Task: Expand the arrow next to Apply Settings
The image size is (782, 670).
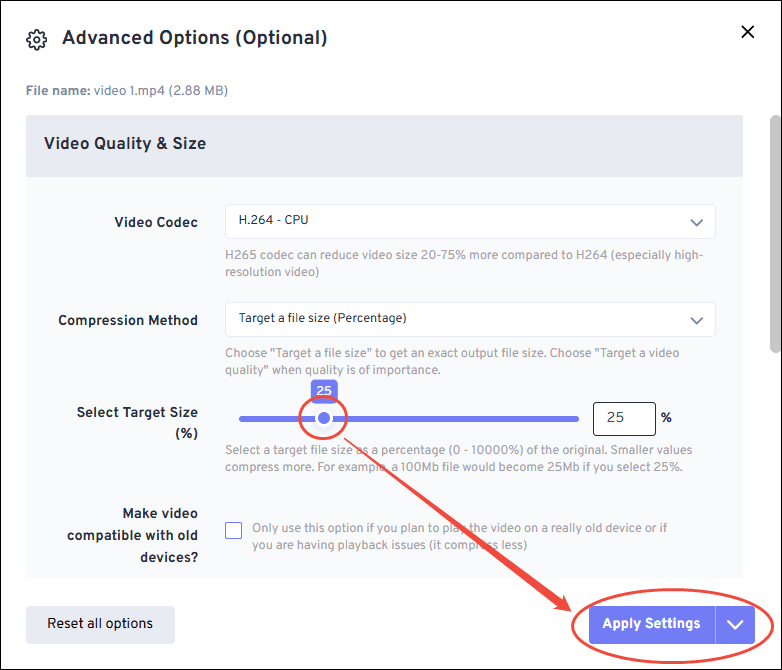Action: pyautogui.click(x=736, y=624)
